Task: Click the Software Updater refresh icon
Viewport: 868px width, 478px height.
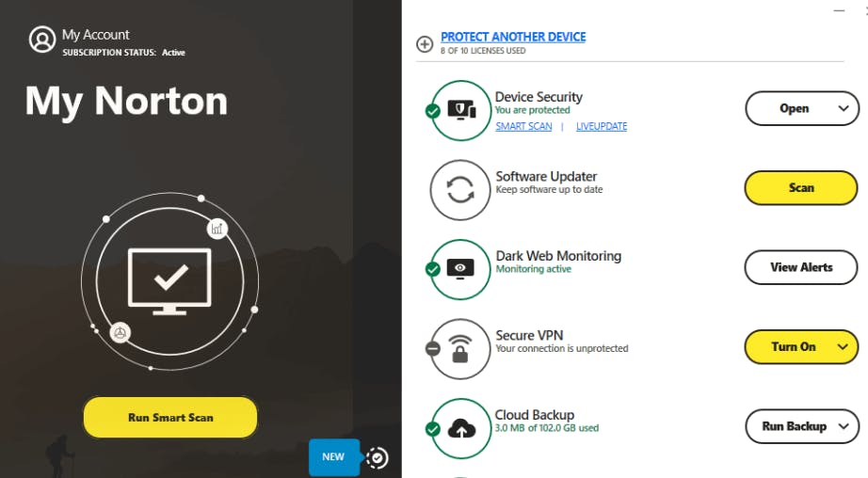Action: [x=460, y=190]
